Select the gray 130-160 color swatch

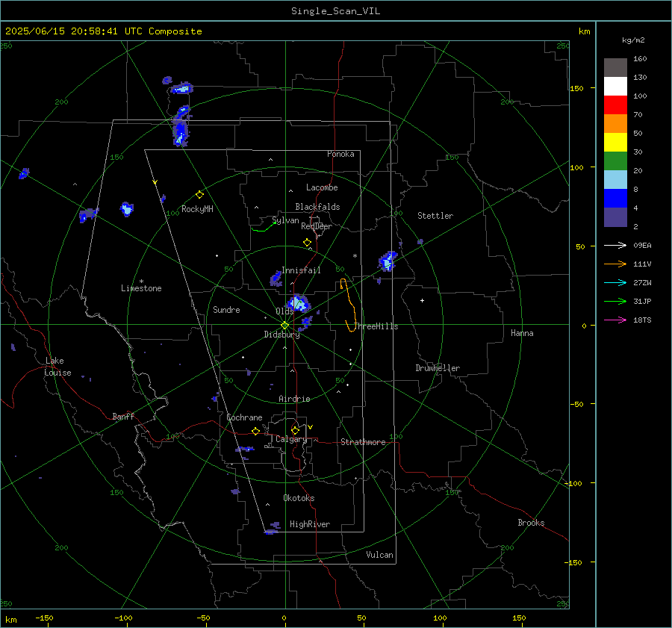615,68
